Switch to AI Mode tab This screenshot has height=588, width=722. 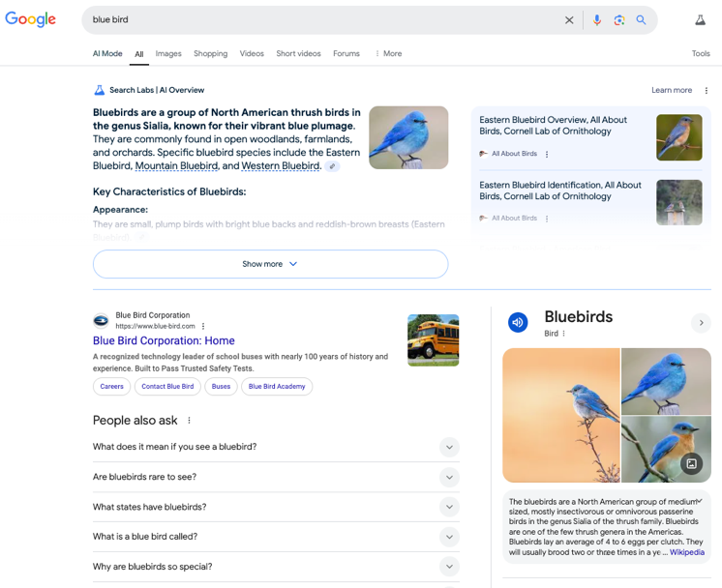pyautogui.click(x=107, y=54)
